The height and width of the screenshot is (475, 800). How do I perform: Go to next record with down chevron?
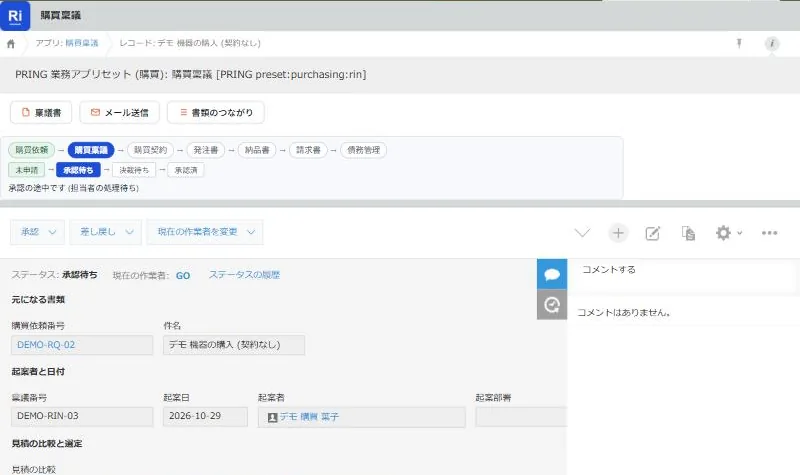(582, 233)
